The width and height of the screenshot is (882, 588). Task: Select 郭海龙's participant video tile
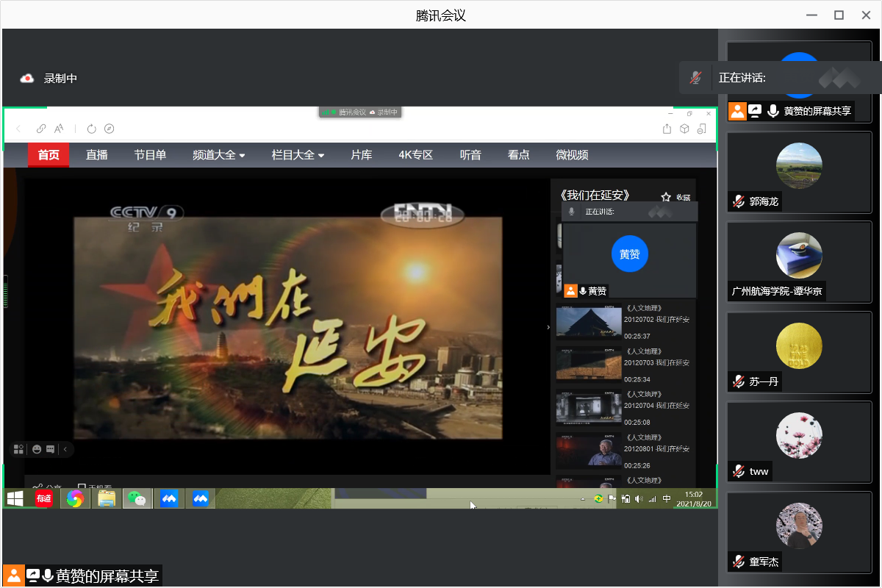pos(799,173)
